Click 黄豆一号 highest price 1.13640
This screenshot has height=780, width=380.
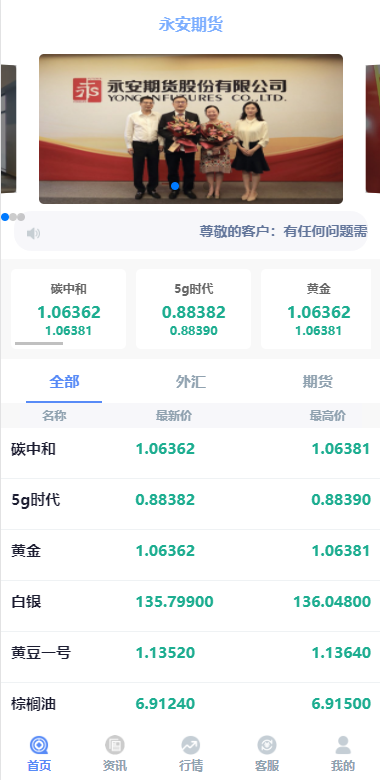pos(341,653)
